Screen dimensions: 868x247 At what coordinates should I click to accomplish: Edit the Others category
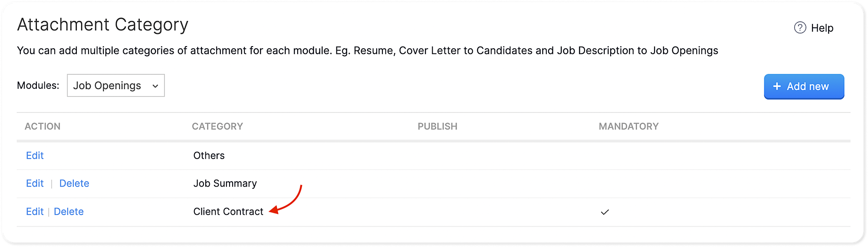tap(35, 156)
